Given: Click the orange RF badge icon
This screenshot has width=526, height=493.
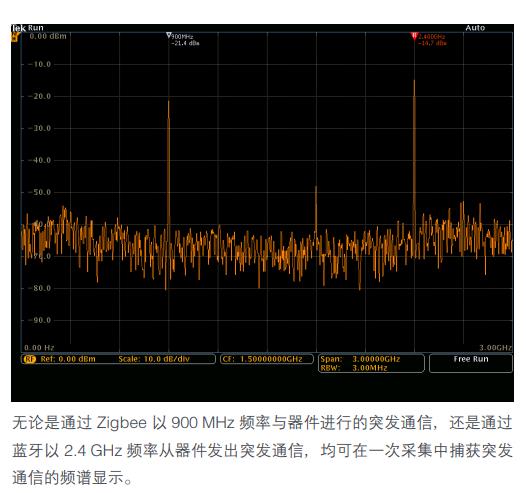Looking at the screenshot, I should tap(30, 359).
